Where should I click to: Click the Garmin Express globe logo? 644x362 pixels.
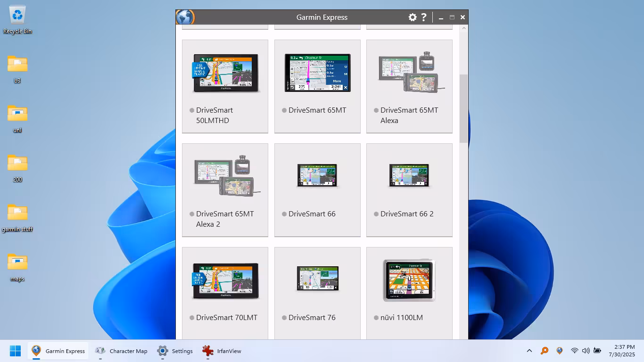(185, 17)
